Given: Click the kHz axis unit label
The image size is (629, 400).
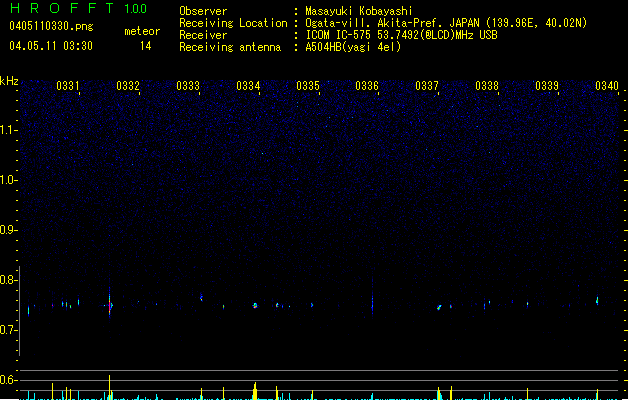Looking at the screenshot, I should [x=9, y=81].
